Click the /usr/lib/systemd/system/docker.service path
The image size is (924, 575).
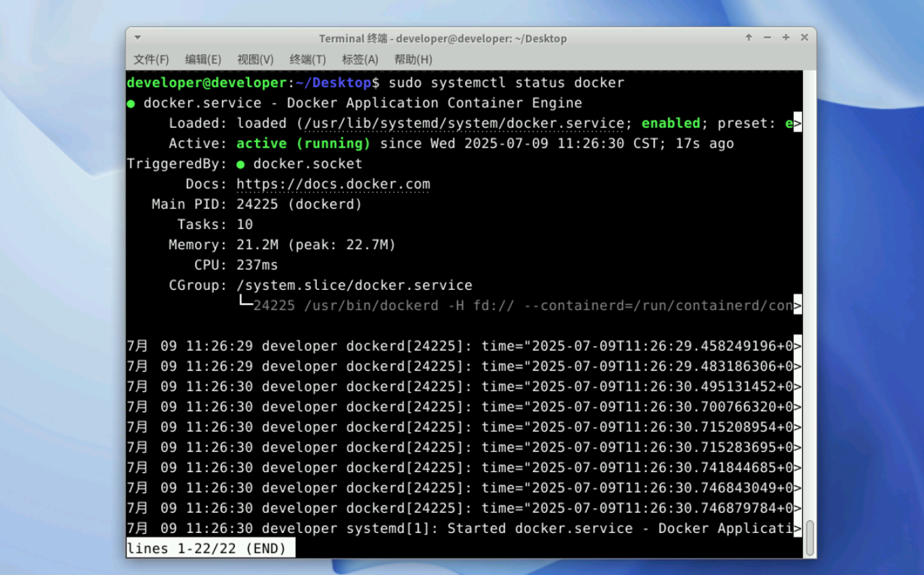click(x=464, y=123)
